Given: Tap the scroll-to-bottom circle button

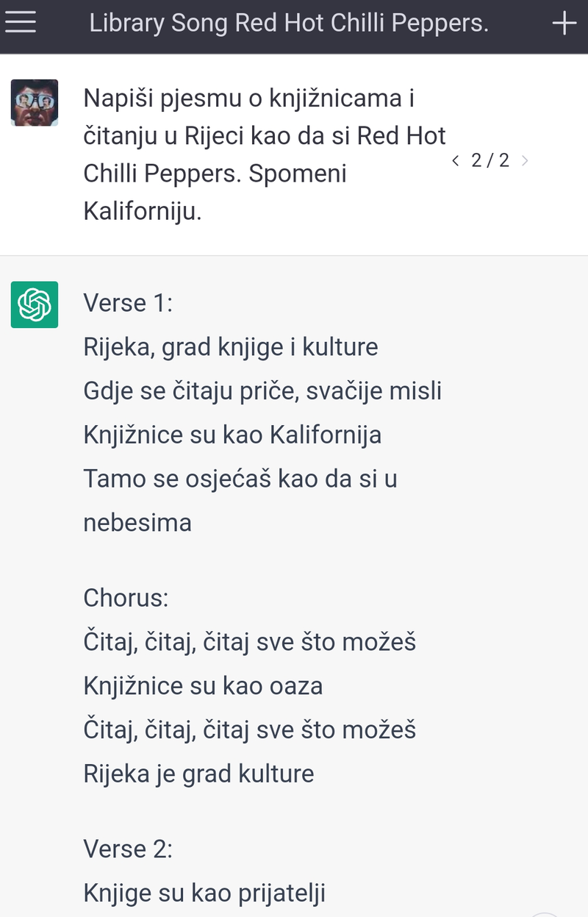Looking at the screenshot, I should click(546, 913).
